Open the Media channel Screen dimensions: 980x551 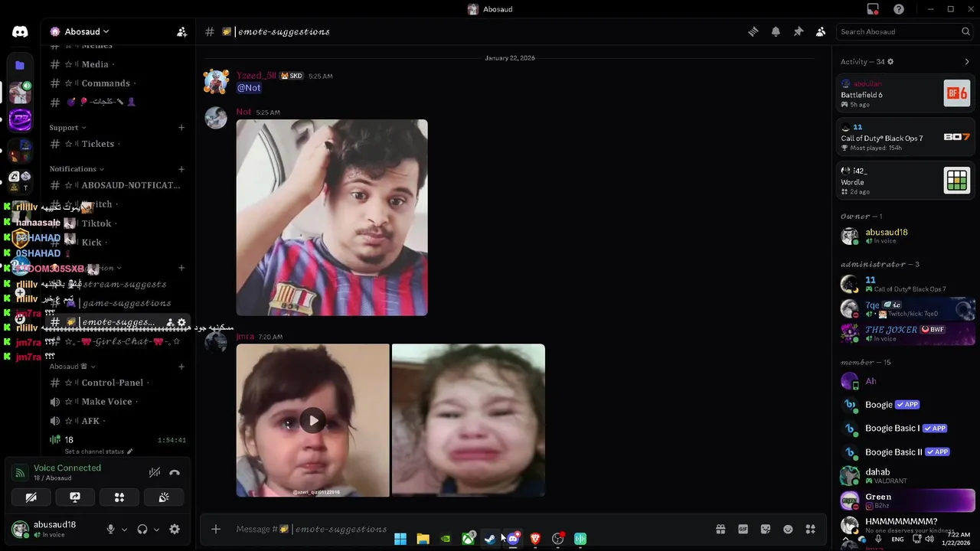(x=116, y=64)
